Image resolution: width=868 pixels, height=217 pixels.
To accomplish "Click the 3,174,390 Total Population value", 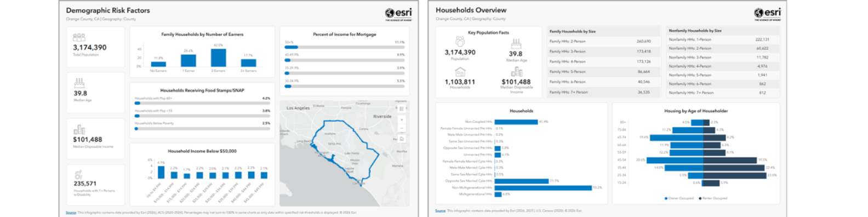I will (90, 48).
